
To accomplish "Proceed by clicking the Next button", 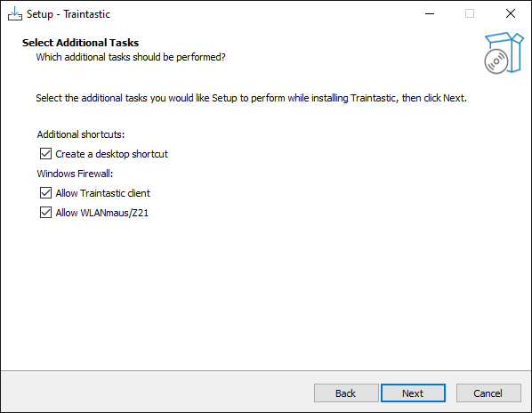I will point(413,393).
